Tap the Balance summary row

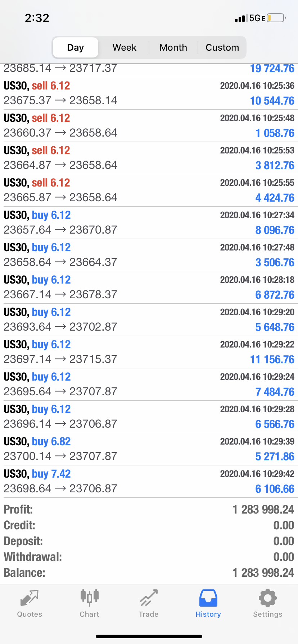[x=149, y=573]
